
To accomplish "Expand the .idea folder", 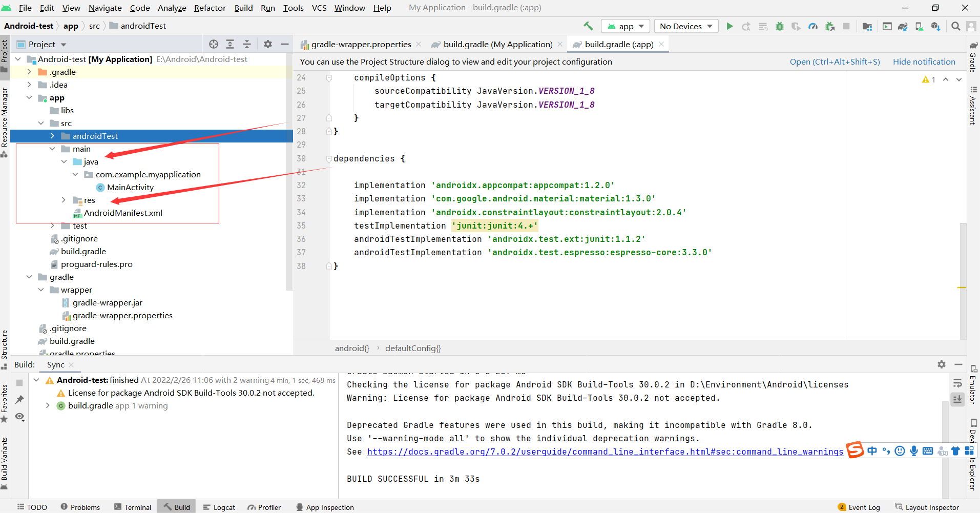I will pyautogui.click(x=29, y=85).
